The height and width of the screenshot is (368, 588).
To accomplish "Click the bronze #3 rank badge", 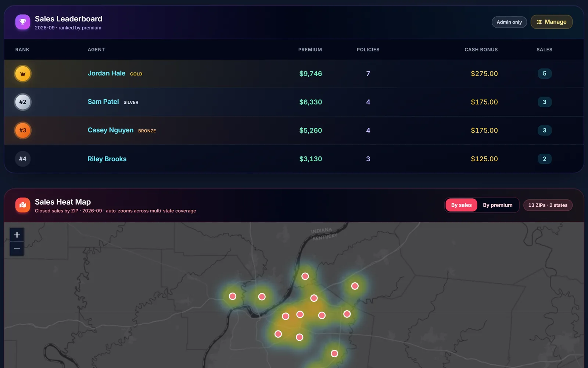I will (x=23, y=130).
